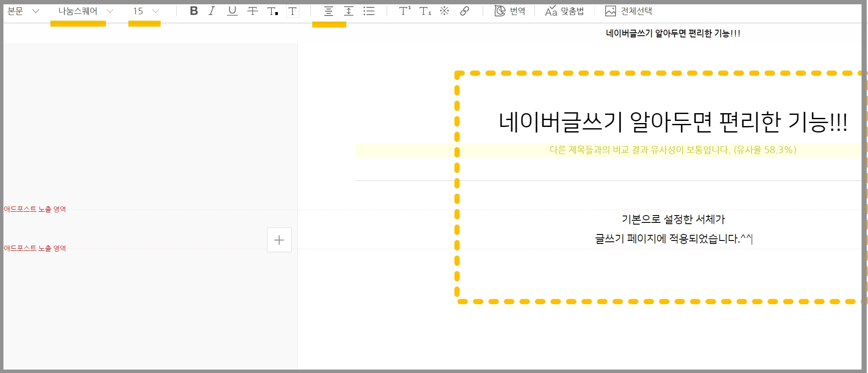The image size is (868, 373).
Task: Click body line 기본으로 설정한 서체가
Action: pos(673,219)
